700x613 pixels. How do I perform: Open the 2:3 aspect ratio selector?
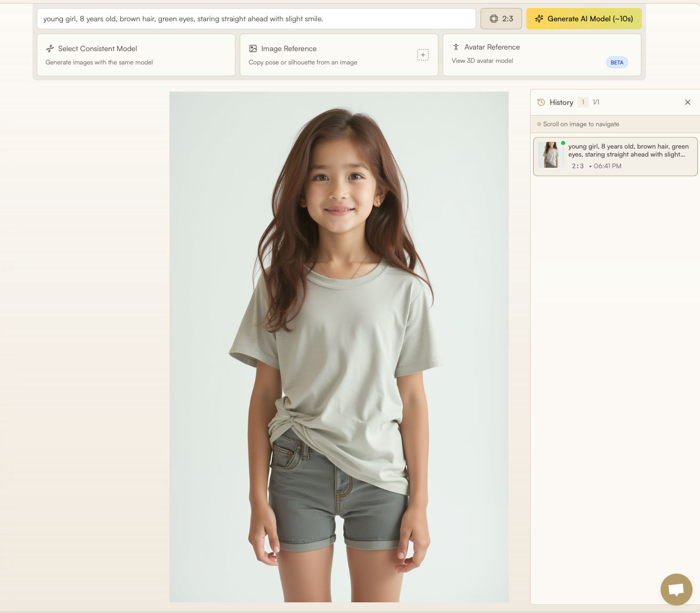(x=501, y=19)
